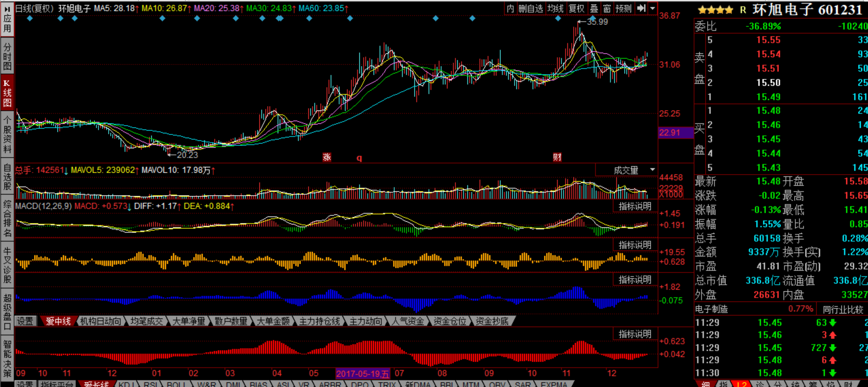The width and height of the screenshot is (868, 387).
Task: Click the 叠 overlay icon in chart toolbar
Action: point(594,8)
